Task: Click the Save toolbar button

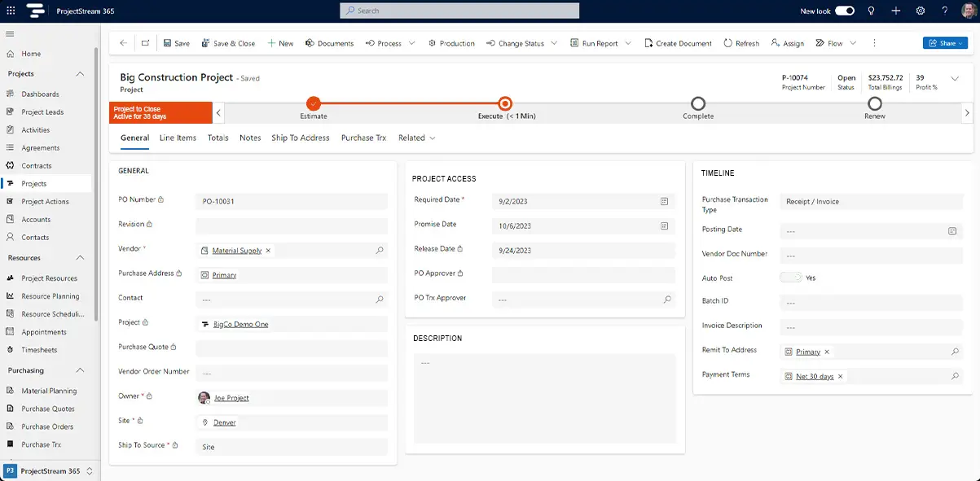Action: [177, 43]
